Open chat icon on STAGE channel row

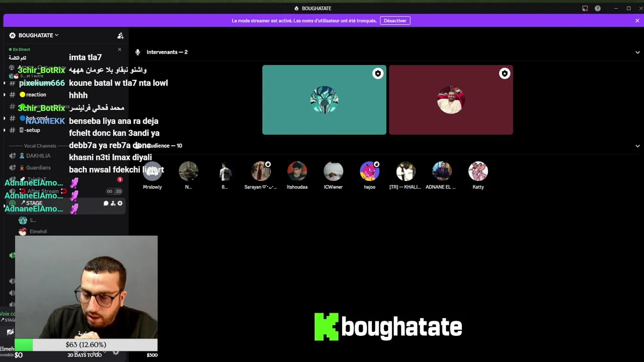[x=106, y=204]
